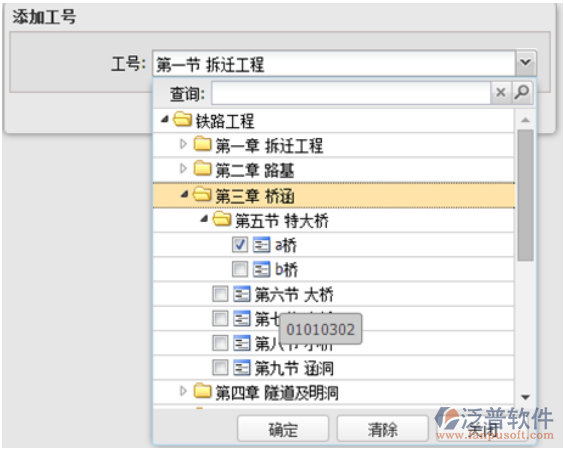Click the 清除 button
Viewport: 564px width, 451px height.
click(x=382, y=429)
